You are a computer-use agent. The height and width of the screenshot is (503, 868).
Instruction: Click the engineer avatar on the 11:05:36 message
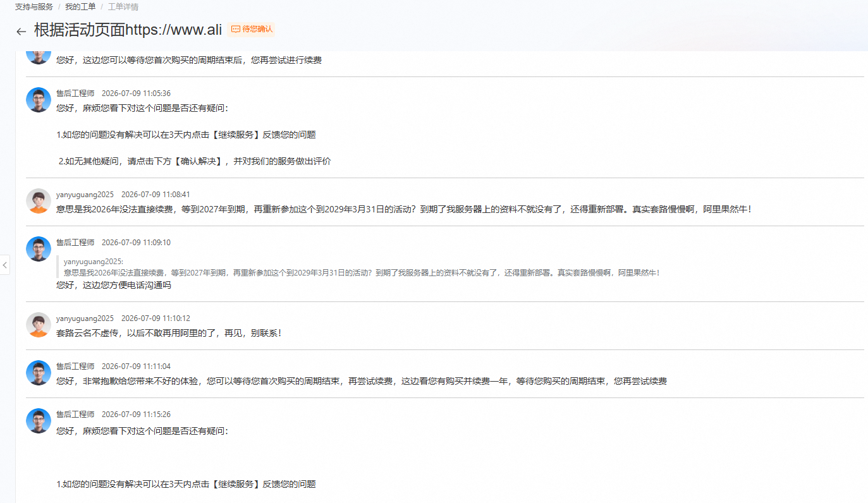coord(39,100)
